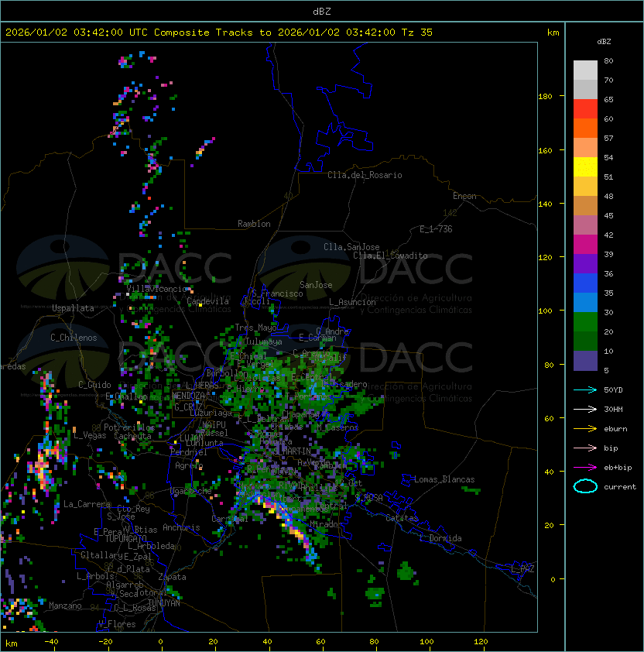This screenshot has width=644, height=652.
Task: Select the light blue 35 dBZ swatch
Action: pyautogui.click(x=585, y=303)
